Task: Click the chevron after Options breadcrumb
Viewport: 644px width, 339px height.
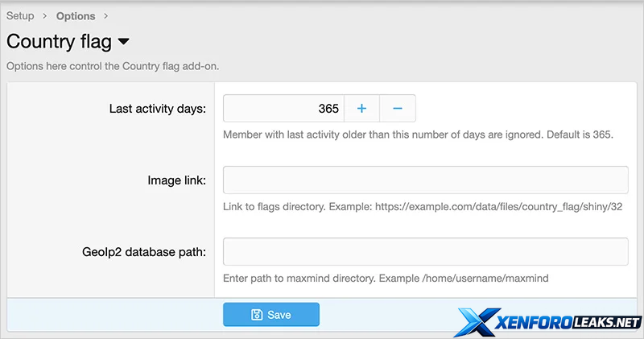Action: pos(106,16)
